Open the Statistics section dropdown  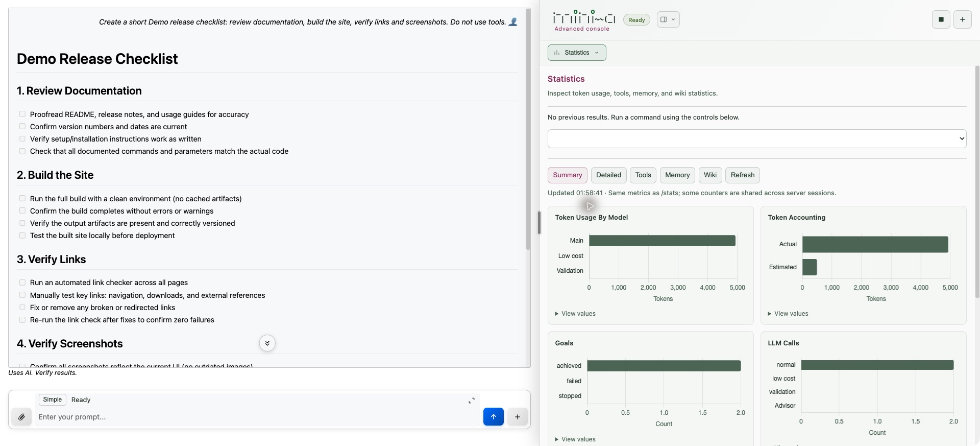[x=577, y=53]
